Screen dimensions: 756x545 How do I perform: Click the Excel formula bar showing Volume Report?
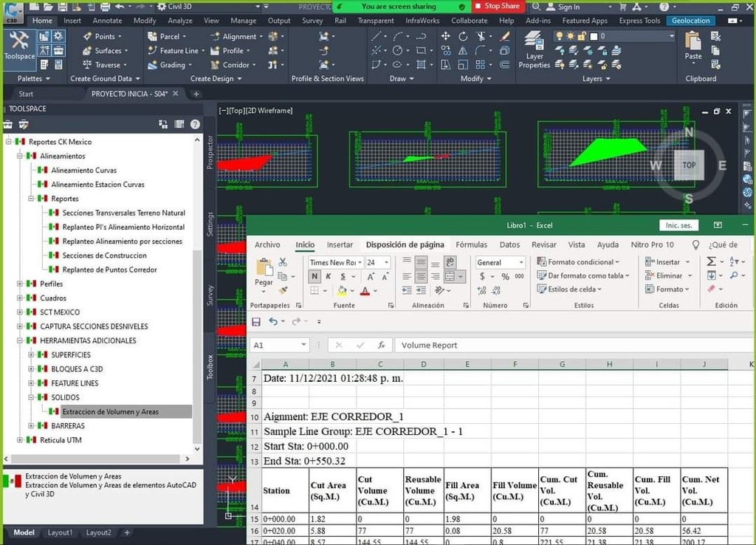point(574,345)
